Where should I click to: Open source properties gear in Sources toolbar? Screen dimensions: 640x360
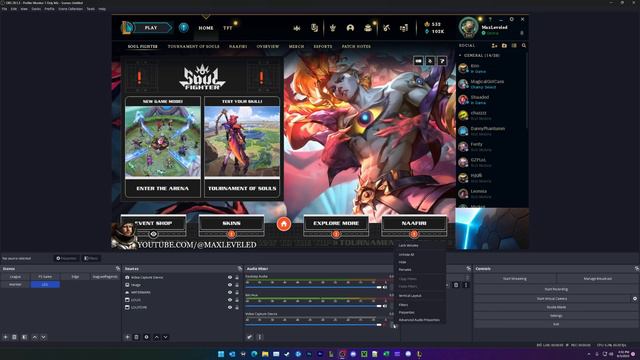click(147, 337)
